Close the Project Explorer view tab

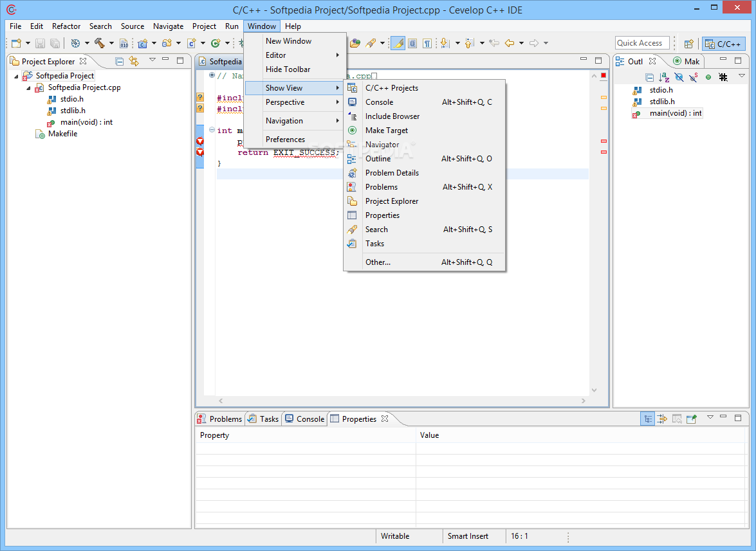point(83,61)
